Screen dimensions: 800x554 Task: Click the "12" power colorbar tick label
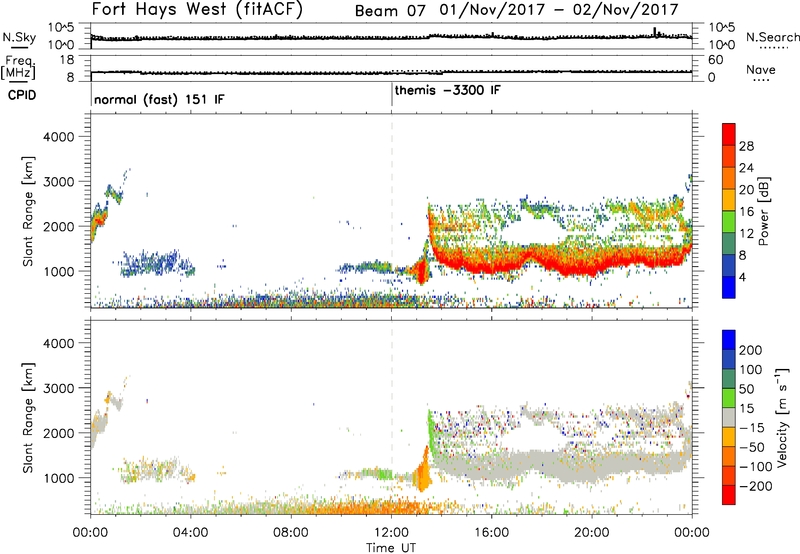(x=746, y=233)
